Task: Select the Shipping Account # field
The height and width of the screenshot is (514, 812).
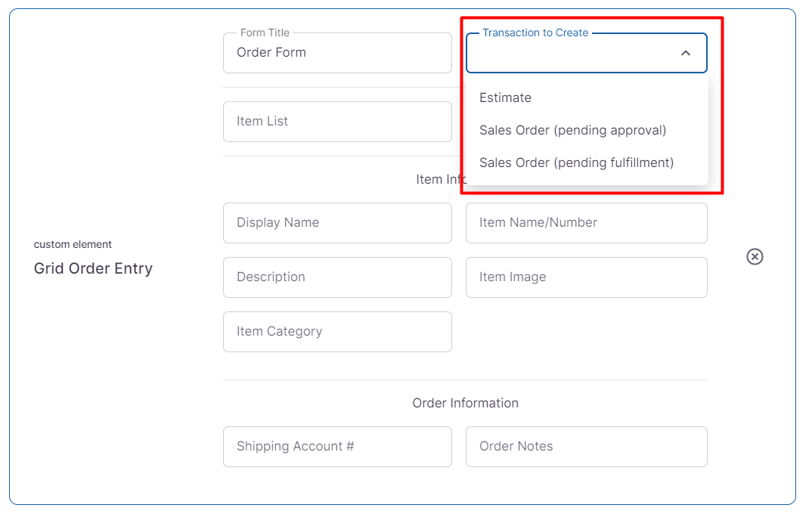Action: coord(337,447)
